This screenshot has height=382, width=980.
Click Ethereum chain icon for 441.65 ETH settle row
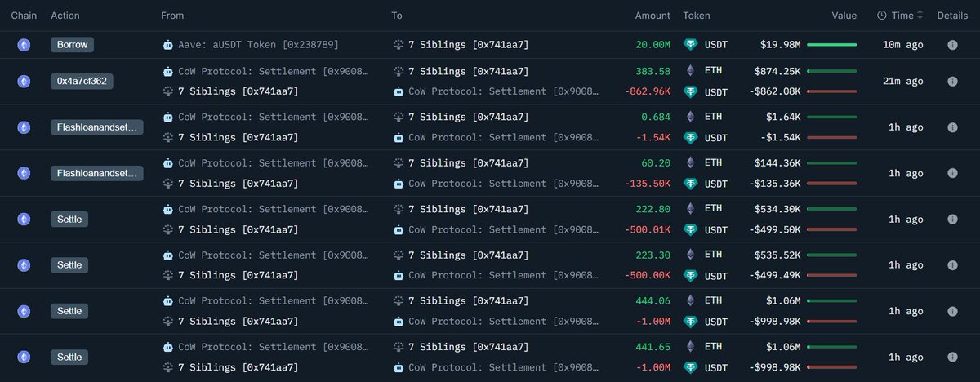pyautogui.click(x=24, y=357)
